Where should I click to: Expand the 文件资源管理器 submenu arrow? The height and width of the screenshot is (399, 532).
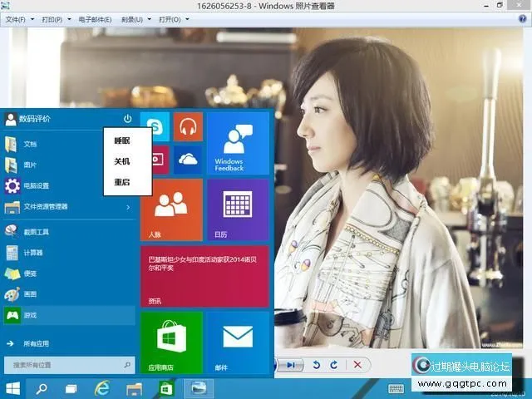point(127,206)
